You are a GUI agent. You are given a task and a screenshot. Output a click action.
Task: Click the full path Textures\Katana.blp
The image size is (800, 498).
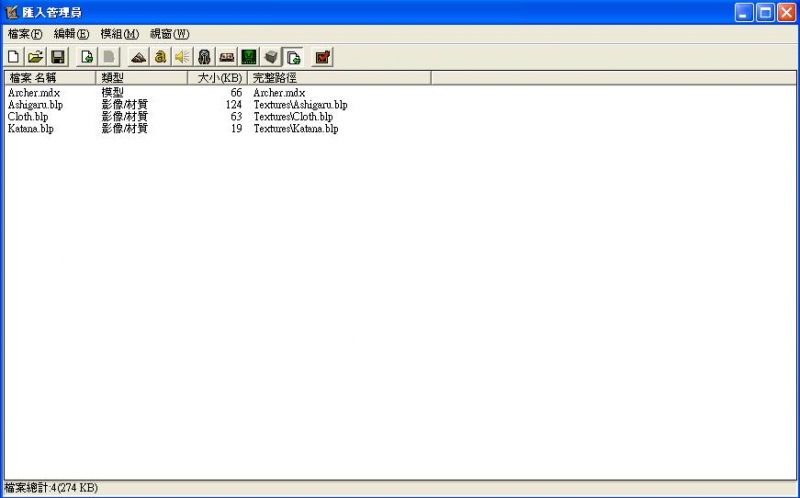click(x=296, y=129)
